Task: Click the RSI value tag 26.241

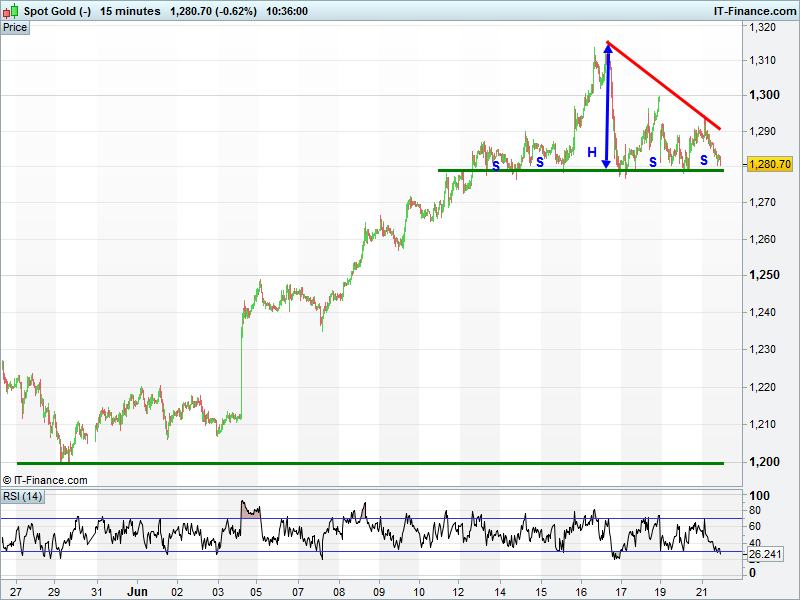Action: coord(765,554)
